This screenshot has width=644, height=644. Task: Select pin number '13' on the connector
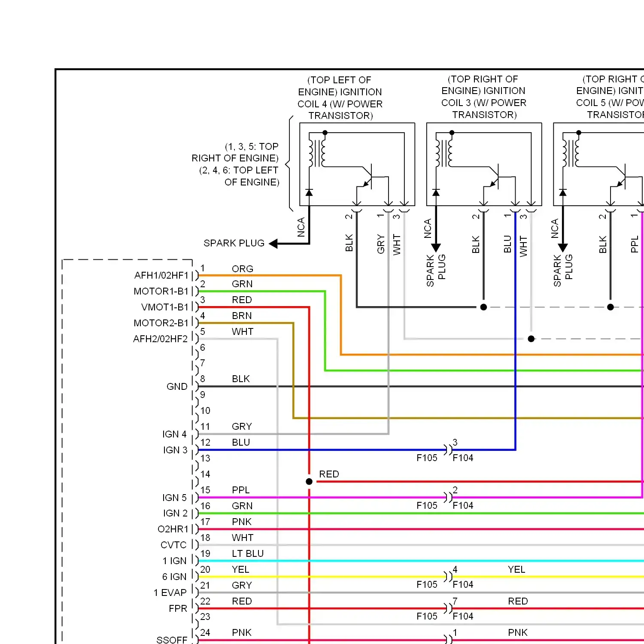205,458
